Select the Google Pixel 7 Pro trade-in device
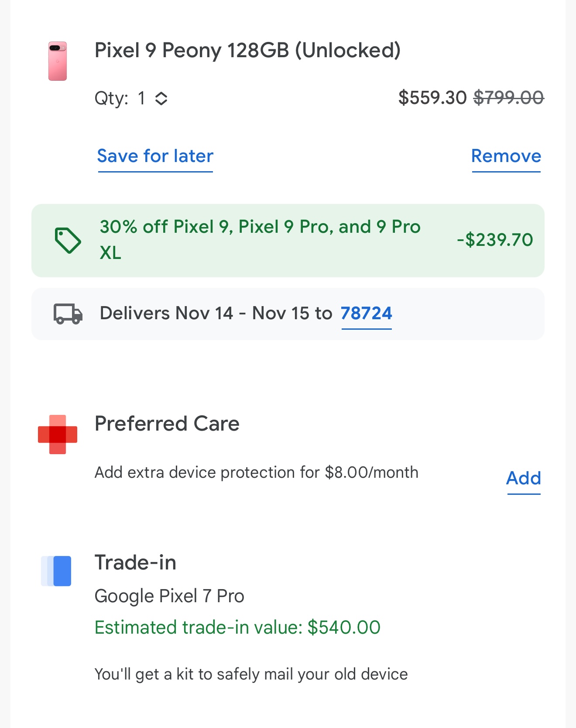The width and height of the screenshot is (576, 728). click(x=169, y=596)
